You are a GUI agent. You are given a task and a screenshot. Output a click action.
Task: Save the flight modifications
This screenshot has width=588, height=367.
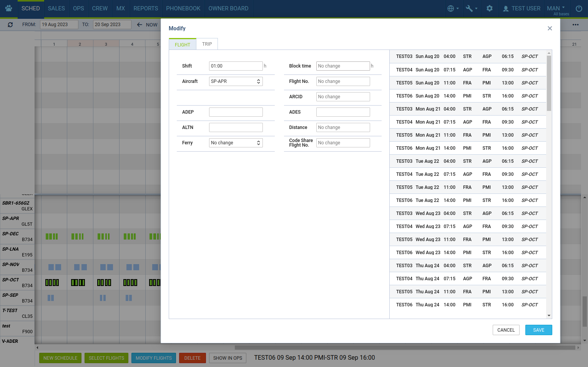point(538,330)
